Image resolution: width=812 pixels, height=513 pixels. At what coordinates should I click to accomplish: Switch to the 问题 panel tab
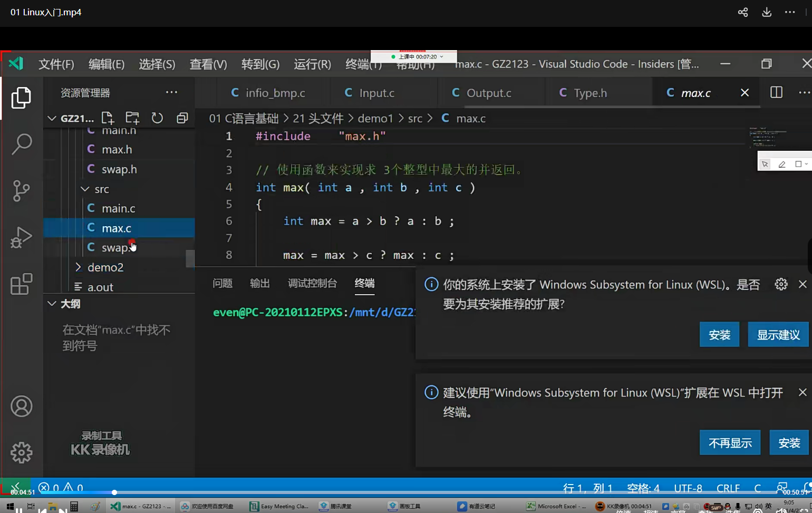click(223, 284)
